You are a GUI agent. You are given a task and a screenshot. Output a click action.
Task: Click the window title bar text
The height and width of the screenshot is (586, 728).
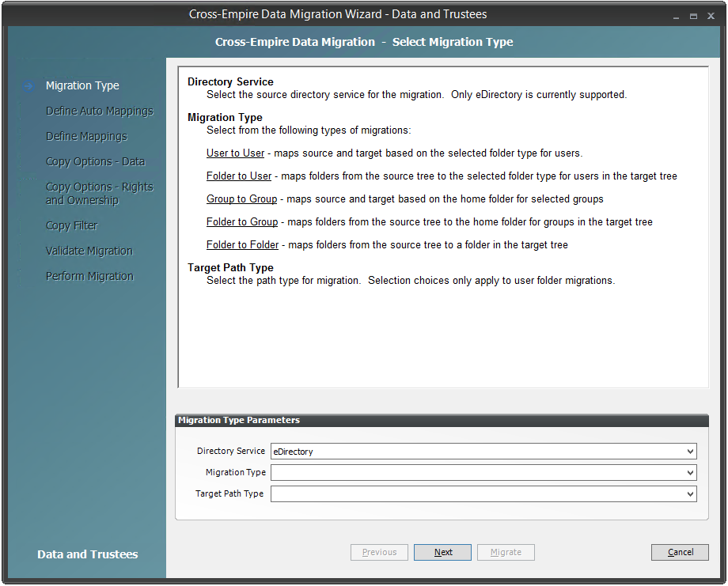click(338, 14)
